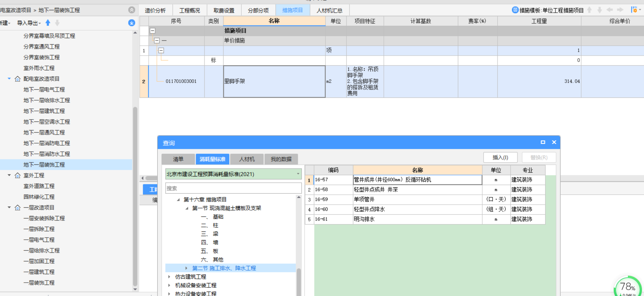Click the gray move-down arrow in project panel

[57, 23]
